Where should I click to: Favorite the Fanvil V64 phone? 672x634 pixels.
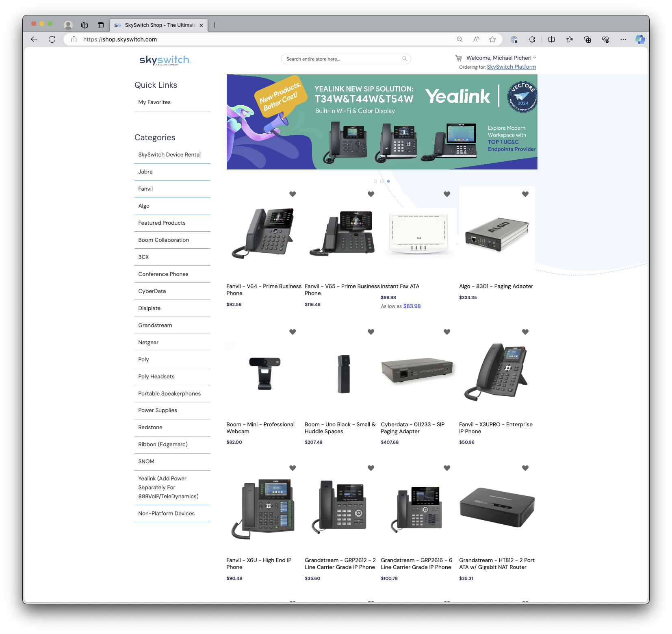pyautogui.click(x=293, y=194)
